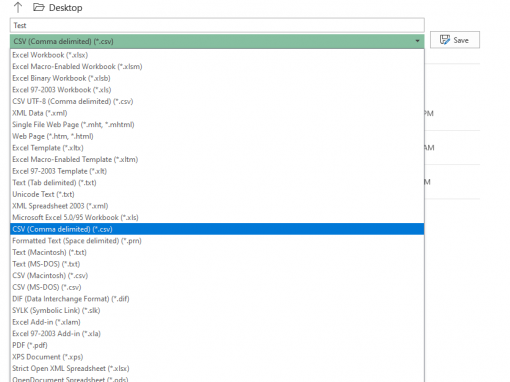
Task: Click highlighted CSV (Comma delimited) list entry
Action: 217,229
